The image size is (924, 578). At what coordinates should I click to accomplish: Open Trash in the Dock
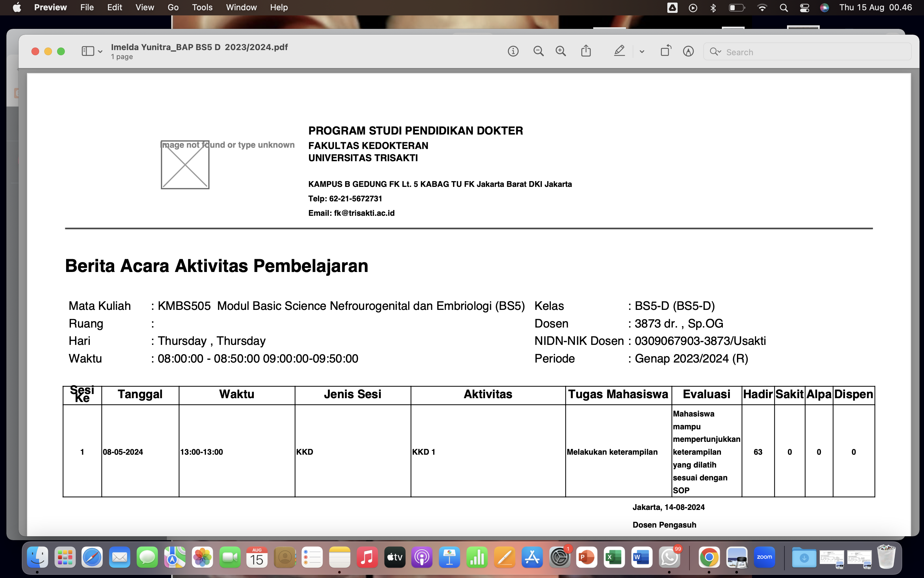coord(886,557)
